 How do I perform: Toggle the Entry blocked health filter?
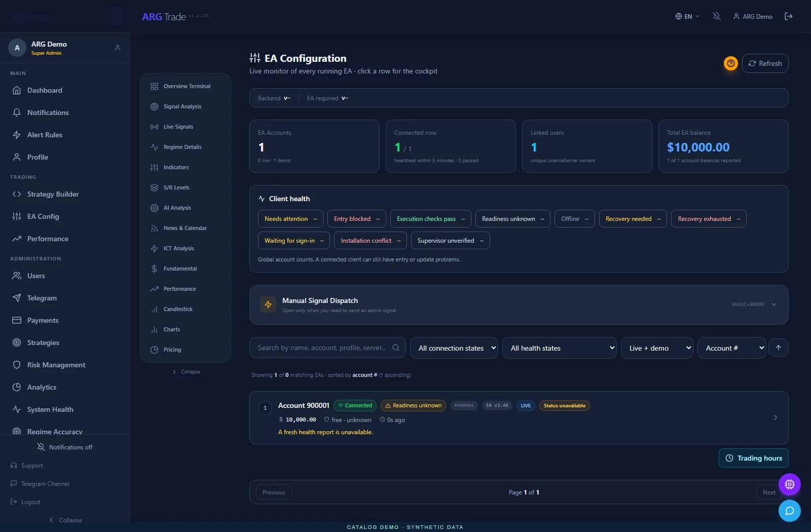pos(357,219)
